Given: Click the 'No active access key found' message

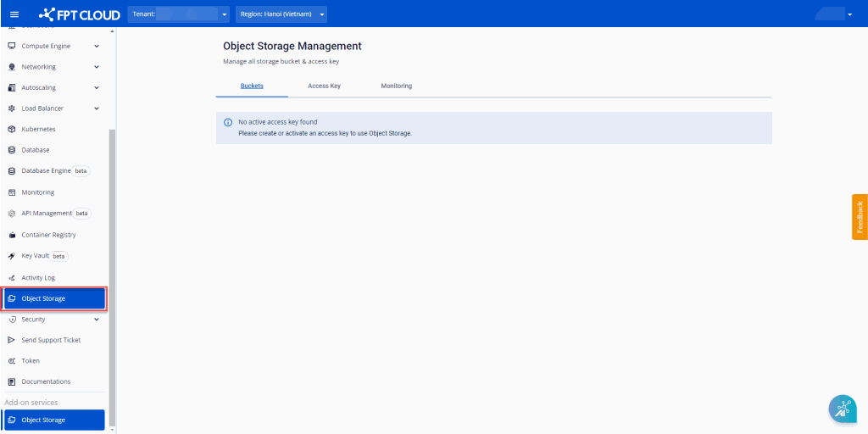Looking at the screenshot, I should (x=278, y=122).
